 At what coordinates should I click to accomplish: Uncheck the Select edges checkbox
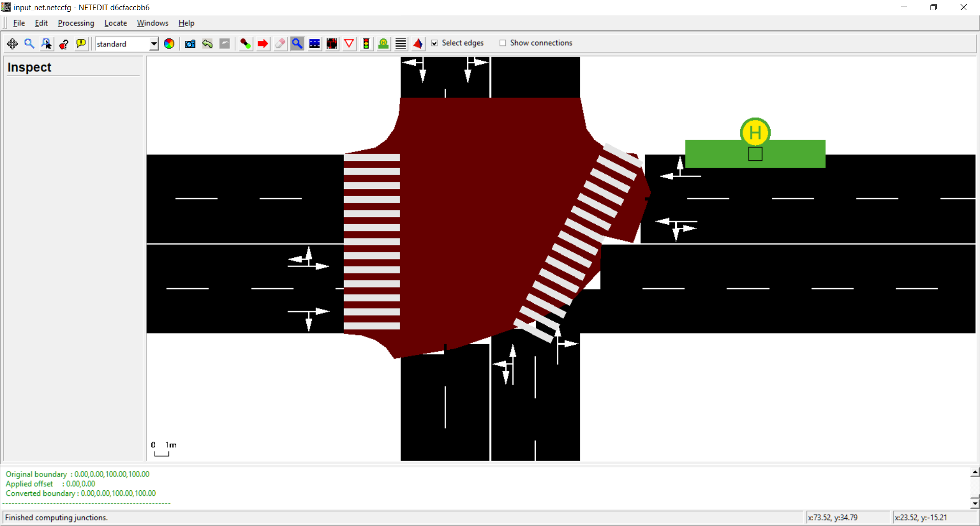coord(435,43)
